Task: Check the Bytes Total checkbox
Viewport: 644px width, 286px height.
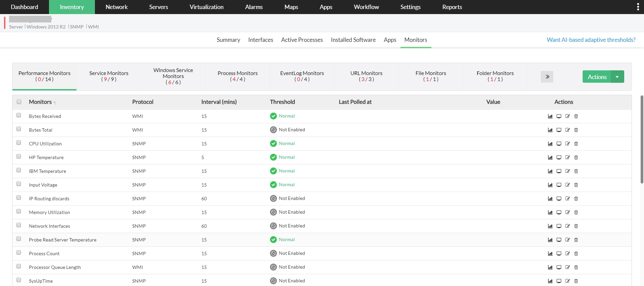Action: (19, 129)
